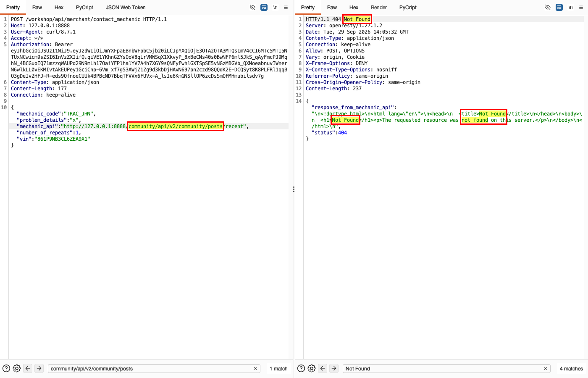The image size is (588, 378).
Task: Toggle word wrap icon in request pane
Action: coord(264,7)
